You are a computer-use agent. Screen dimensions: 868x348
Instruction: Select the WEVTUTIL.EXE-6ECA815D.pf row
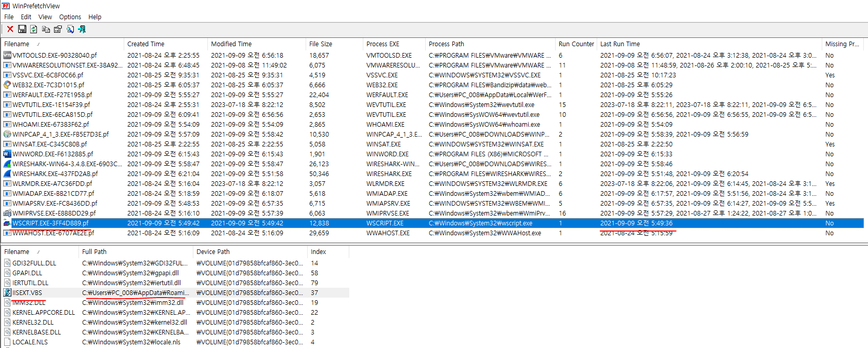coord(432,115)
